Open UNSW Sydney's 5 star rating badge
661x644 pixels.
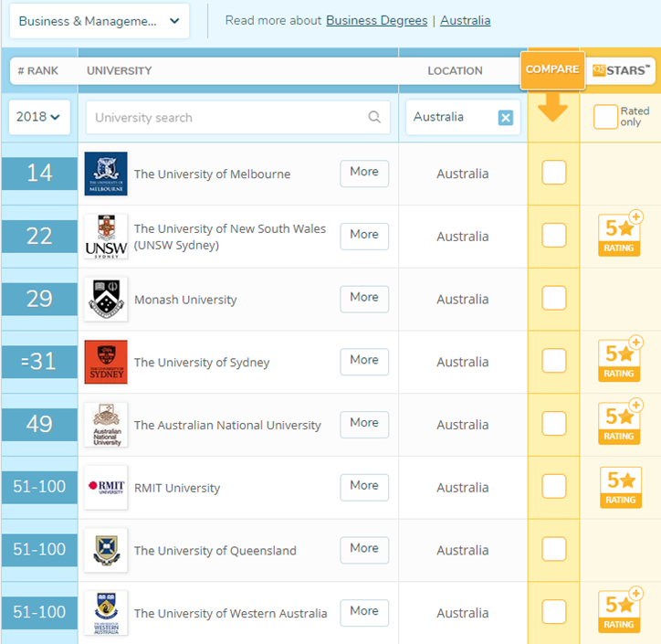tap(620, 234)
